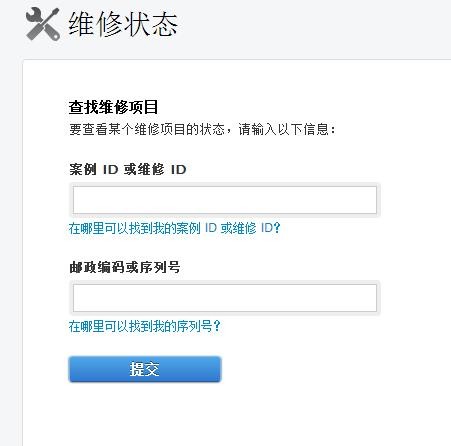Place cursor in the serial number text box
The image size is (451, 446).
click(x=225, y=298)
